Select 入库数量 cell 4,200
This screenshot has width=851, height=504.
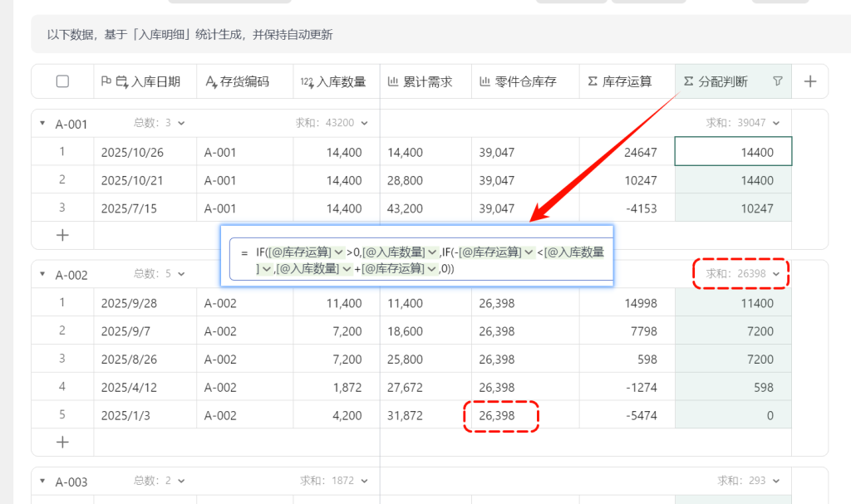(x=337, y=415)
